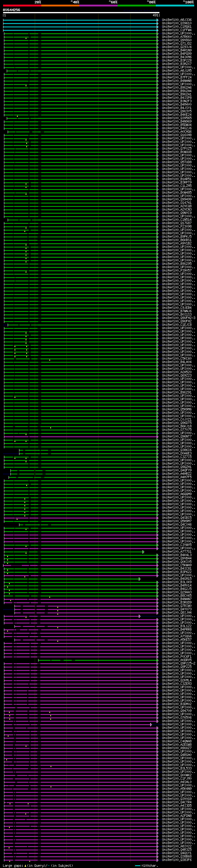Select the UniRef100_P0C6F1 label

(x=177, y=657)
